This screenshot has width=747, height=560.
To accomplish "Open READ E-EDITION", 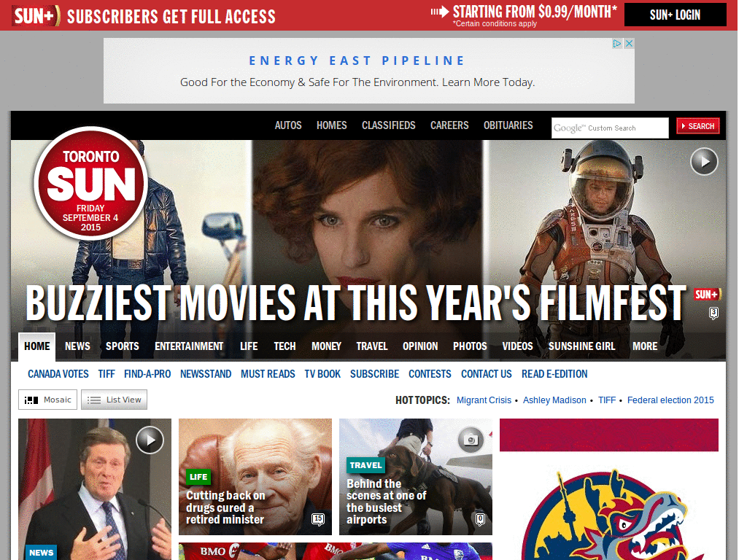I will pos(554,374).
